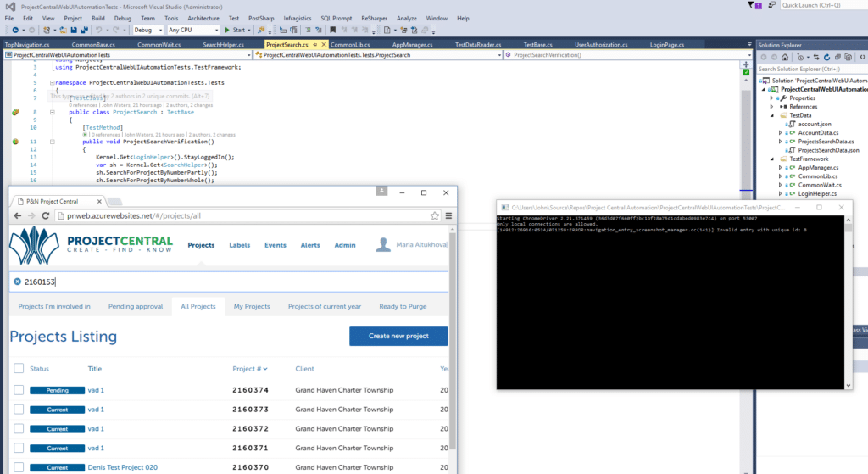The width and height of the screenshot is (868, 474).
Task: Open the Events navigation link
Action: coord(275,245)
